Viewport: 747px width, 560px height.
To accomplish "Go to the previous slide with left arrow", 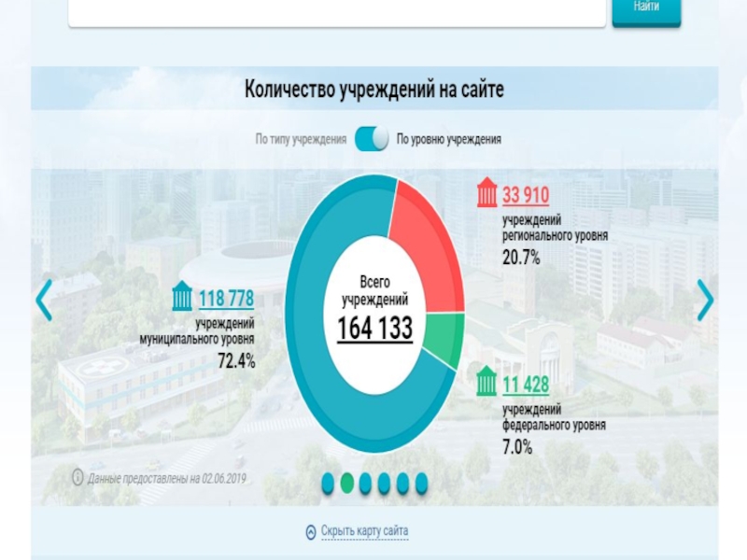I will click(44, 301).
